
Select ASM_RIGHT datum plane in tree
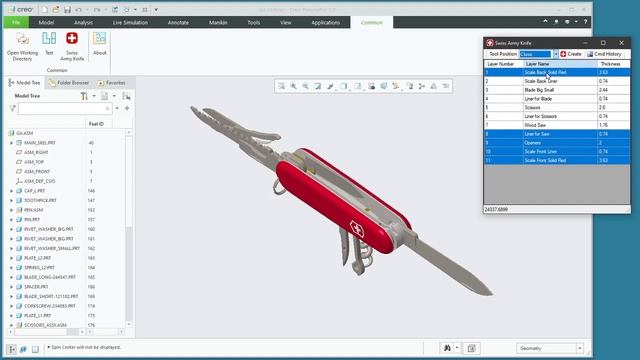point(36,152)
